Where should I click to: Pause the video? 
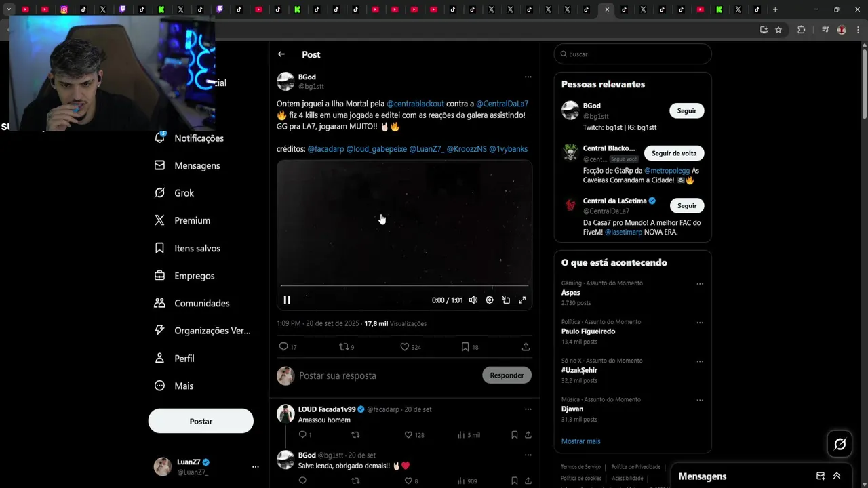287,300
